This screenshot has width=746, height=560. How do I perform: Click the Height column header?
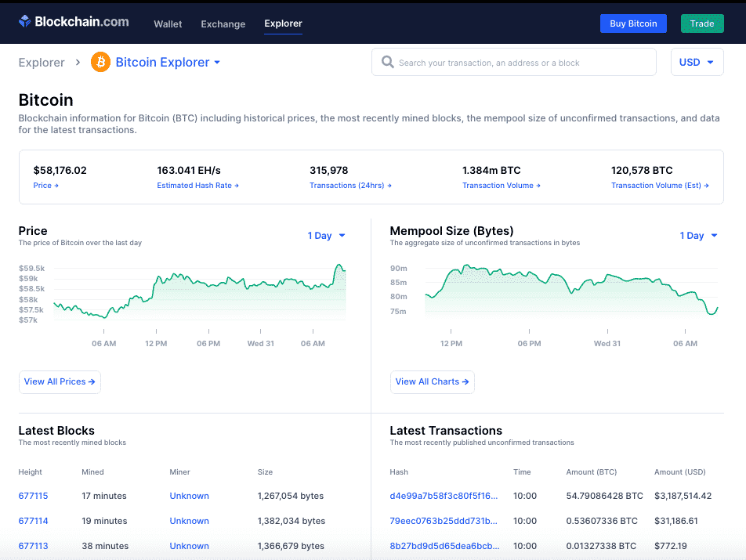(30, 472)
